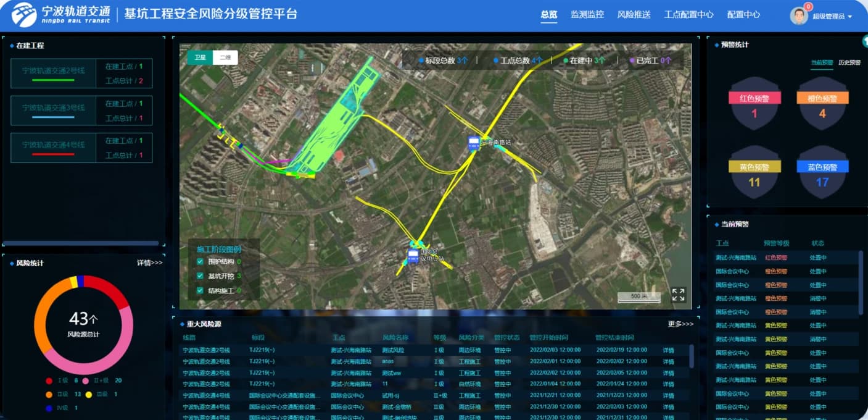Toggle the 结构施工 legend checkbox
Viewport: 868px width, 420px height.
pos(200,290)
